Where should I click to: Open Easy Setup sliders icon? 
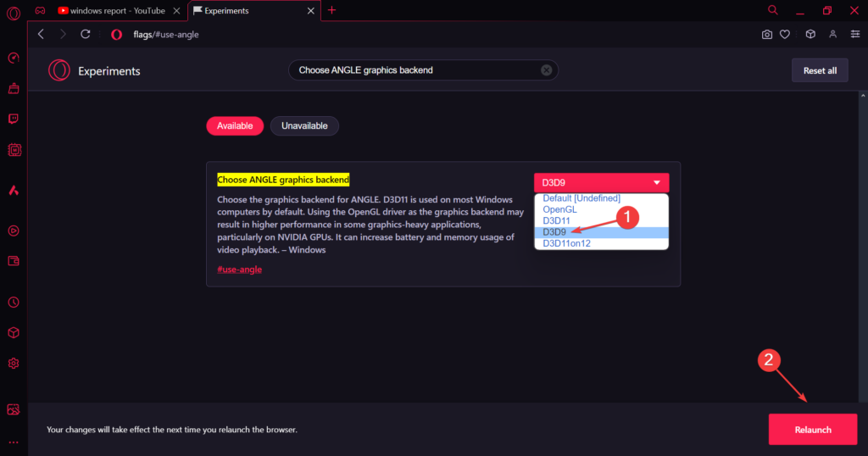coord(855,34)
